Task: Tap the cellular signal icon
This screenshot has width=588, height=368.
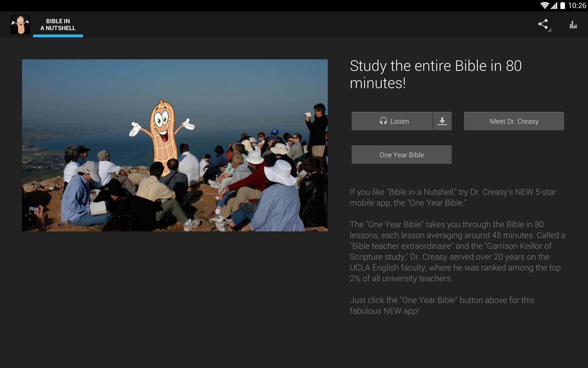Action: point(554,5)
